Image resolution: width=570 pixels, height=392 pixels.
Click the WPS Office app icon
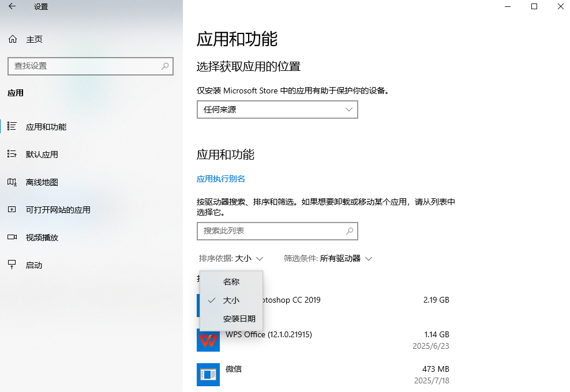[208, 340]
